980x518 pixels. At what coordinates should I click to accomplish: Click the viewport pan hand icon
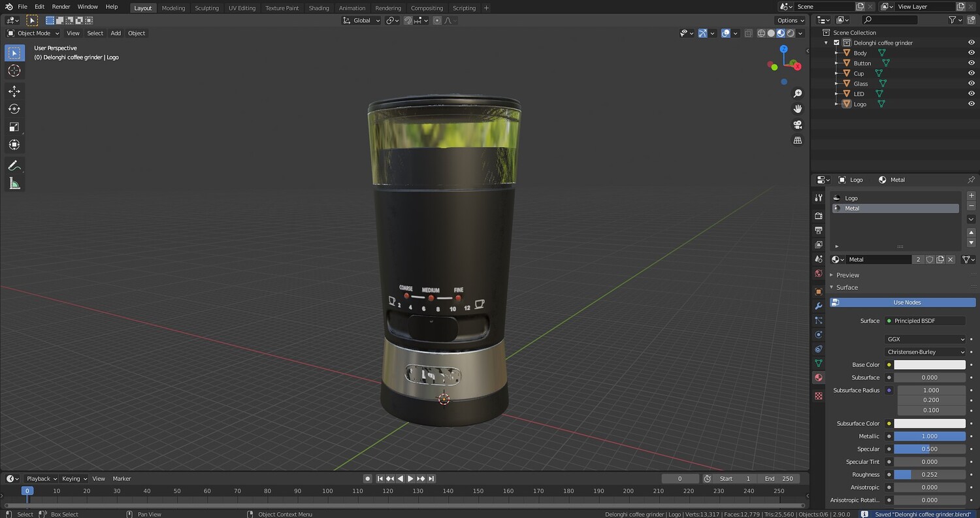798,109
